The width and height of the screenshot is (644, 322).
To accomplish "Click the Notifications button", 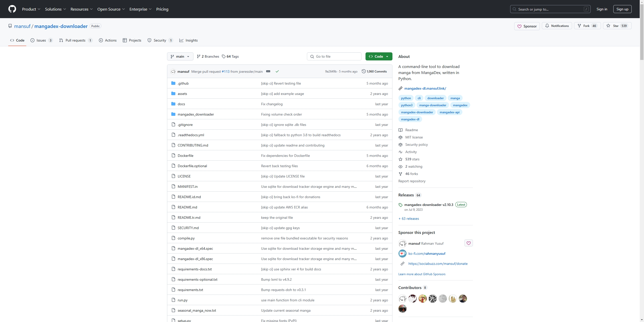I will (557, 26).
